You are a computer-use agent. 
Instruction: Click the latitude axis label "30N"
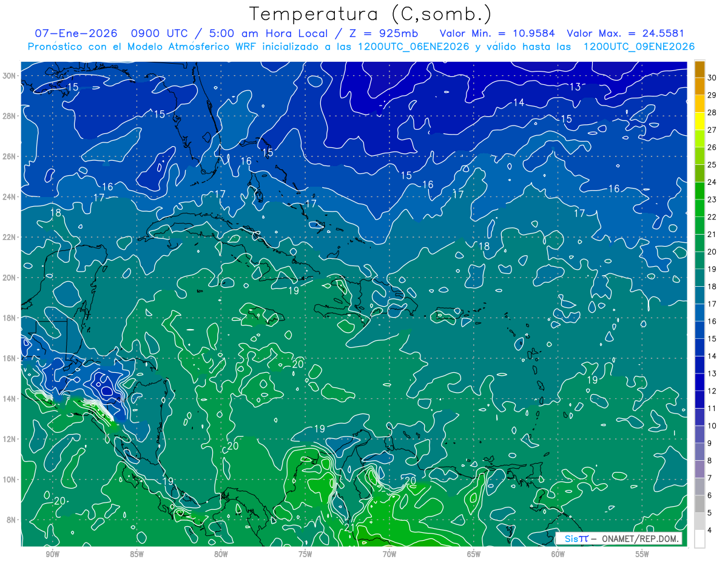click(x=9, y=76)
